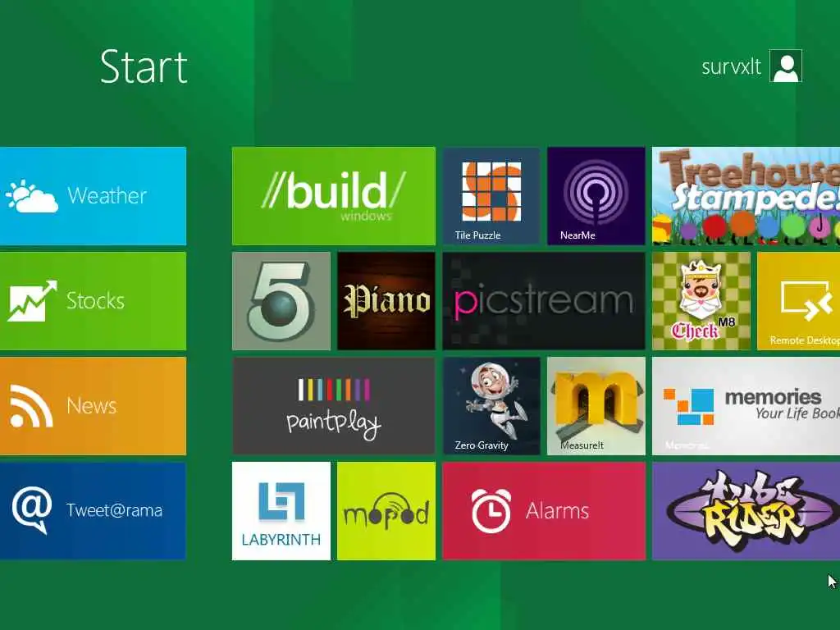The height and width of the screenshot is (630, 840).
Task: Open the NearMe app tile
Action: point(596,196)
